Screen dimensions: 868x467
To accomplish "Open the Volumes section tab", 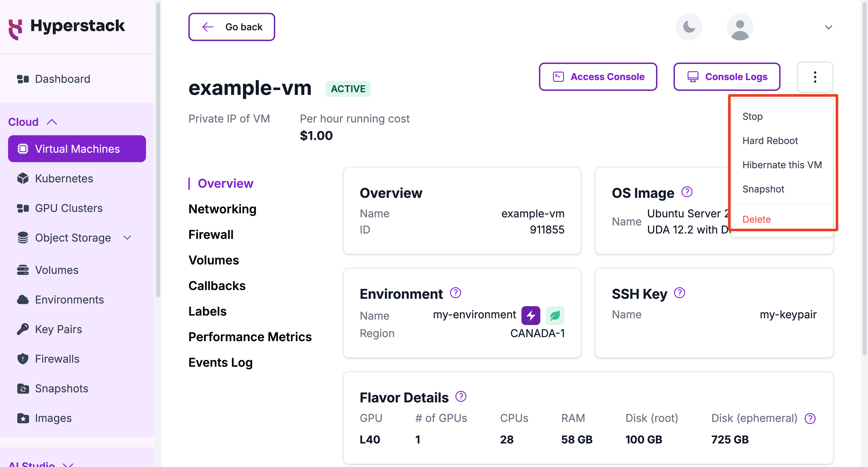I will (x=214, y=260).
